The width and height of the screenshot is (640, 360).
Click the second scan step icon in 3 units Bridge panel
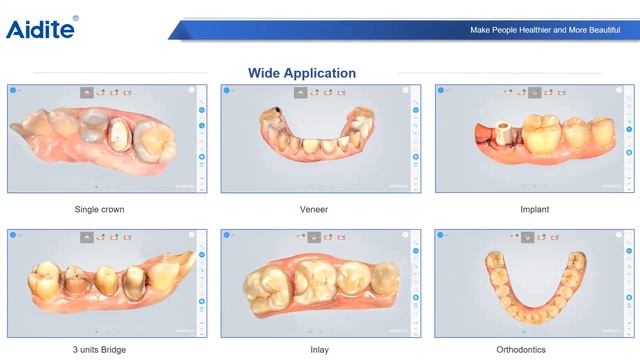tap(101, 237)
